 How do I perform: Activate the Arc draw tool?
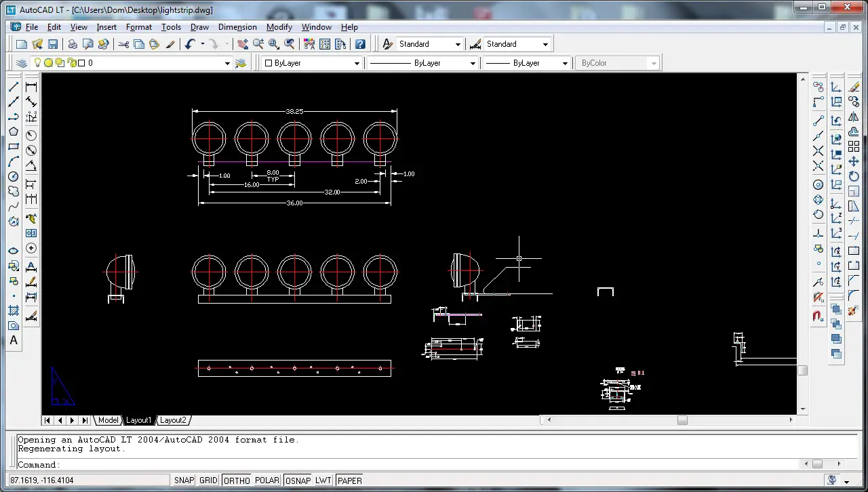(x=14, y=161)
